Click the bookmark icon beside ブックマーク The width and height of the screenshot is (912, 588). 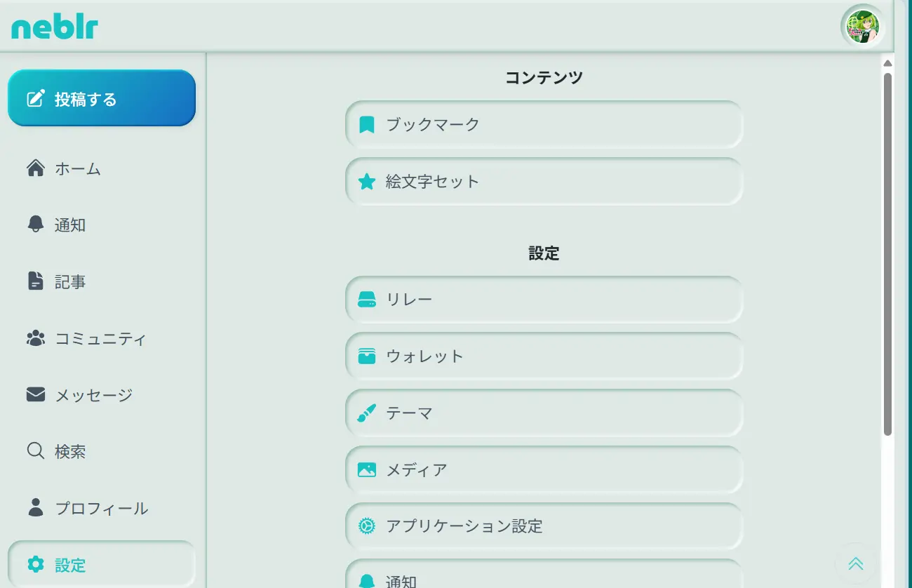click(x=367, y=125)
